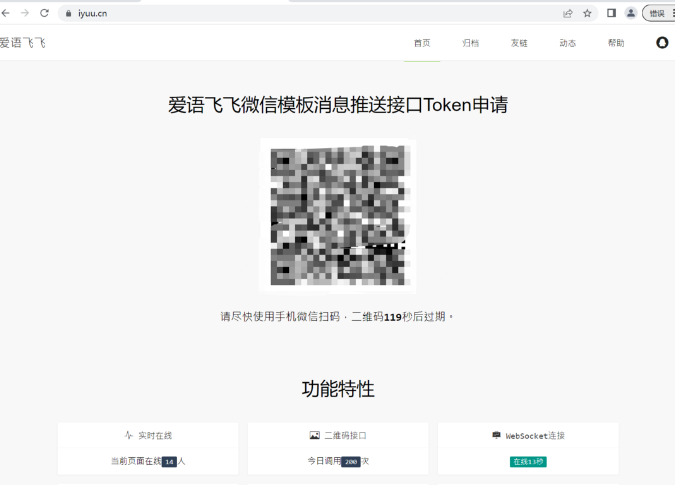Click the padlock icon in address bar

pos(68,13)
